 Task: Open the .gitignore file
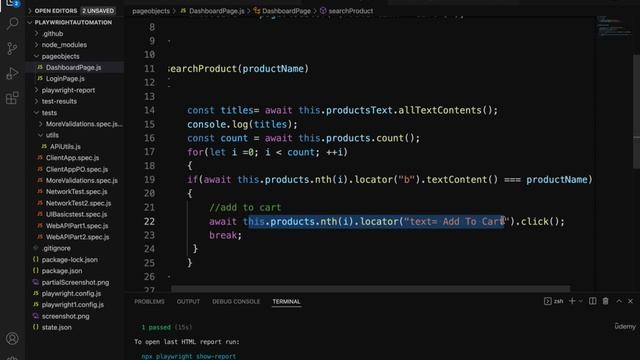56,248
